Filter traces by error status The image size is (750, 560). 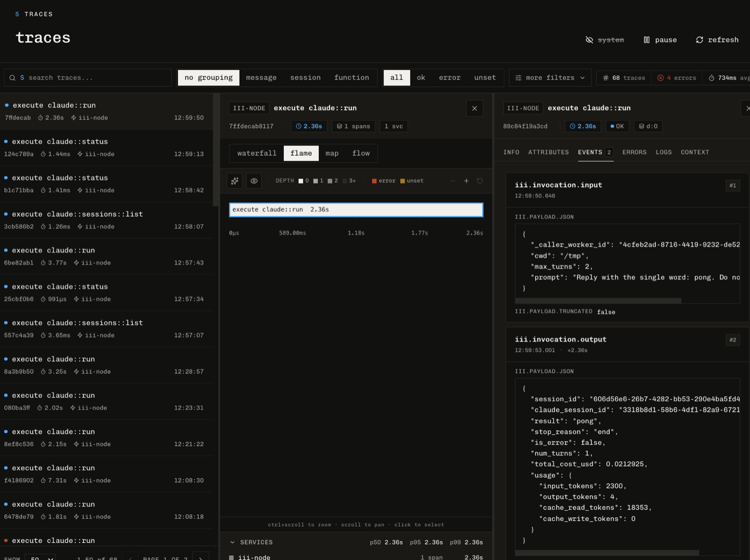pos(449,78)
